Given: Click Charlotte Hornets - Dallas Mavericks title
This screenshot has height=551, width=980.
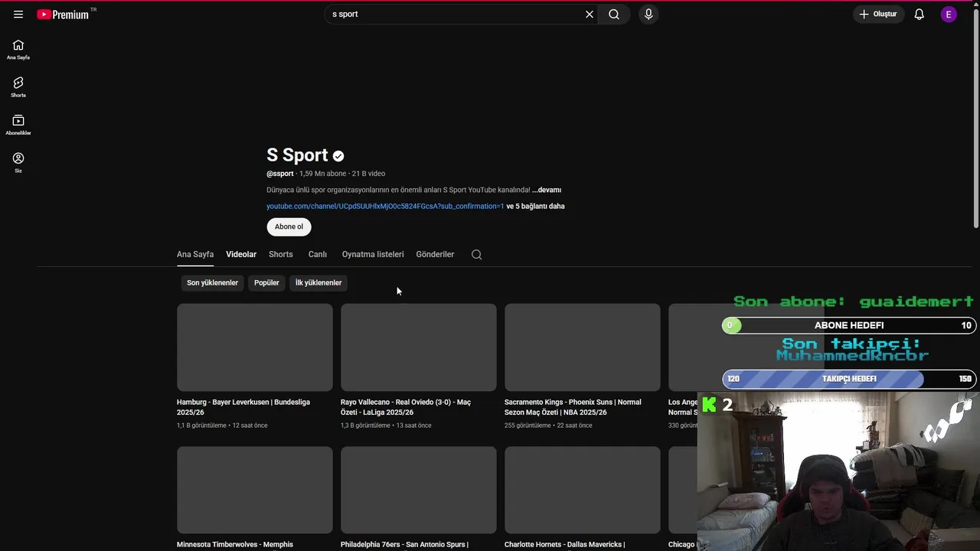Looking at the screenshot, I should [565, 545].
